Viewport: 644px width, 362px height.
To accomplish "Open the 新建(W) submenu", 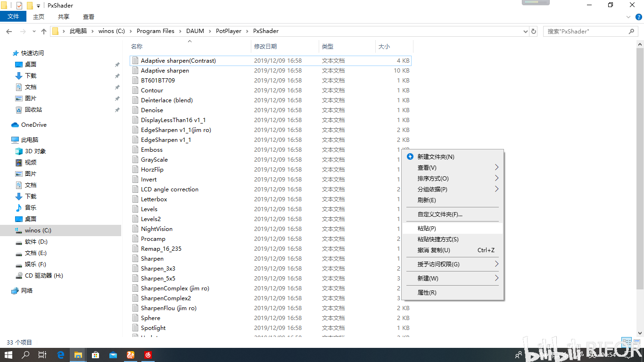I will (452, 279).
